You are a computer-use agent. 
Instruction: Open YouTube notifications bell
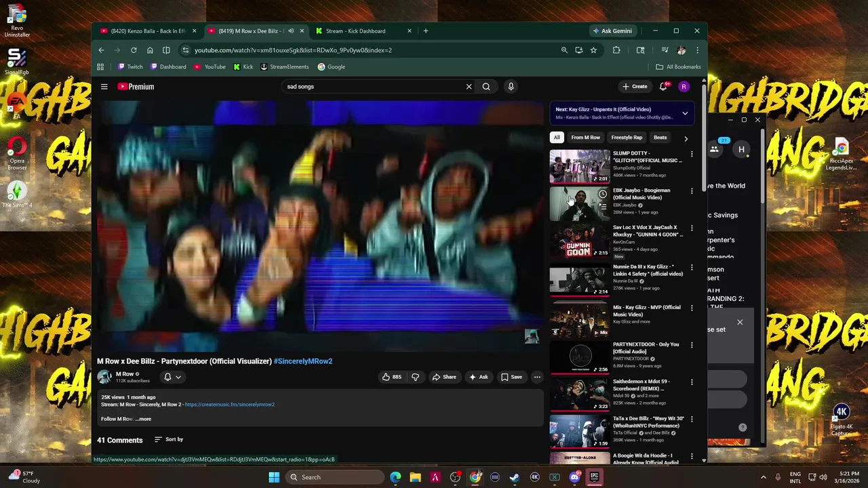(x=664, y=86)
